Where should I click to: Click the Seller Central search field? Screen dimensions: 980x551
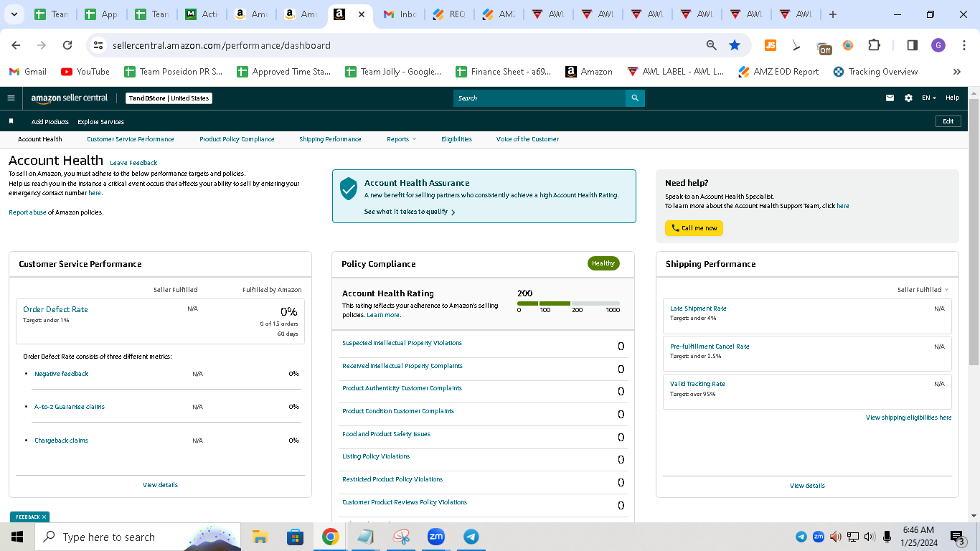[x=539, y=98]
